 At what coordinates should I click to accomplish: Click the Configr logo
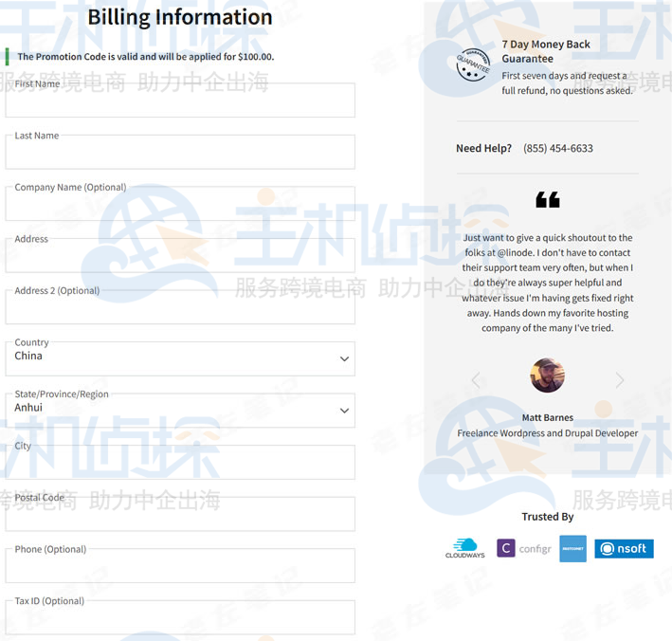tap(524, 548)
